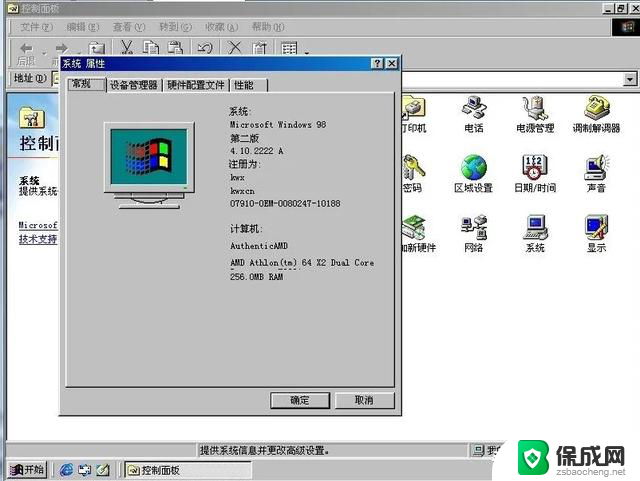This screenshot has height=481, width=640.
Task: Open the Edit (编辑) menu
Action: point(82,27)
